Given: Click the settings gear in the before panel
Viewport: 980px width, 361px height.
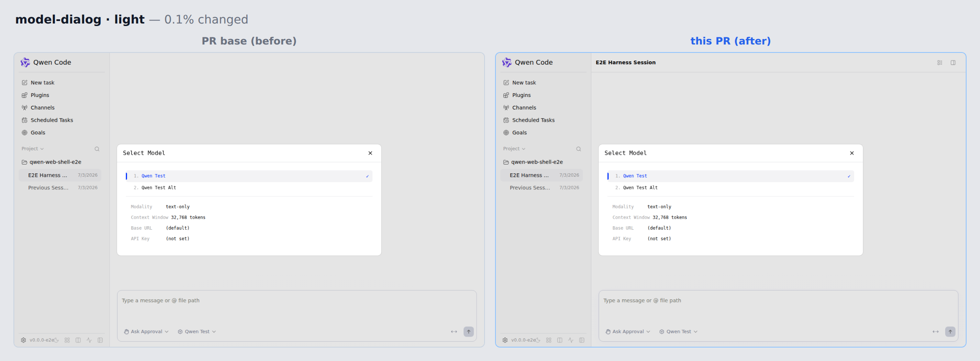Looking at the screenshot, I should point(23,340).
